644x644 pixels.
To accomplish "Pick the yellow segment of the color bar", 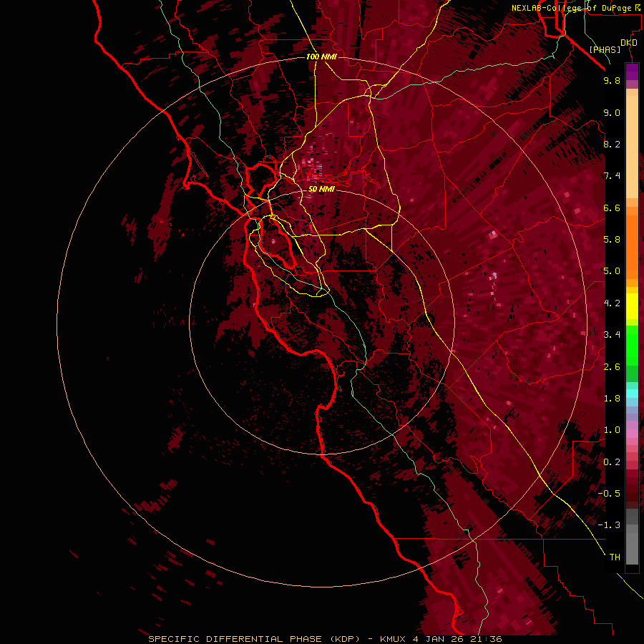I will 632,306.
